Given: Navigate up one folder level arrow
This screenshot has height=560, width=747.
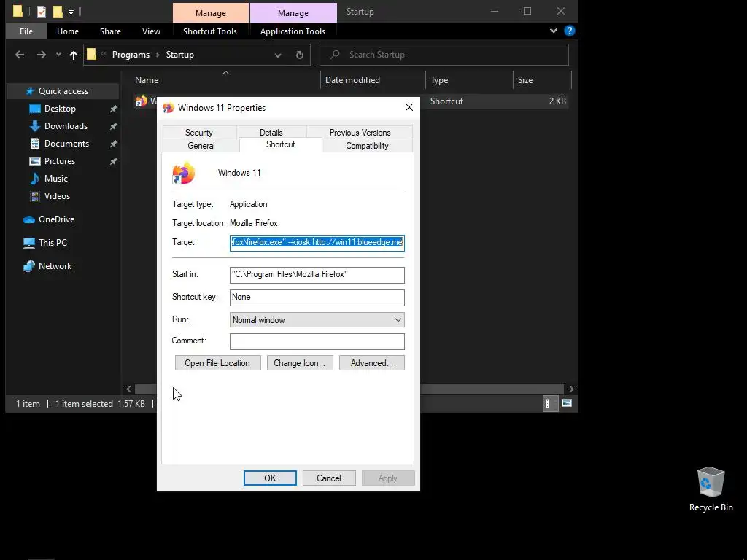Looking at the screenshot, I should pos(74,55).
